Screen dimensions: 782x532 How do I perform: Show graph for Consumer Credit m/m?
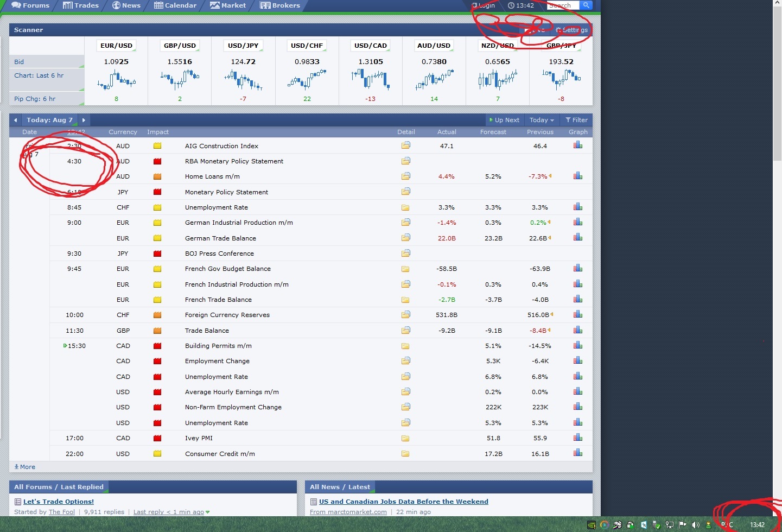coord(578,453)
